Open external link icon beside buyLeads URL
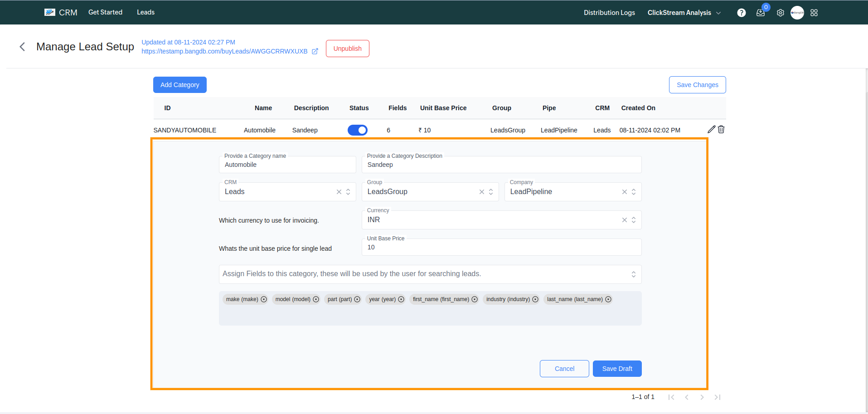Viewport: 868px width, 414px height. click(x=315, y=51)
